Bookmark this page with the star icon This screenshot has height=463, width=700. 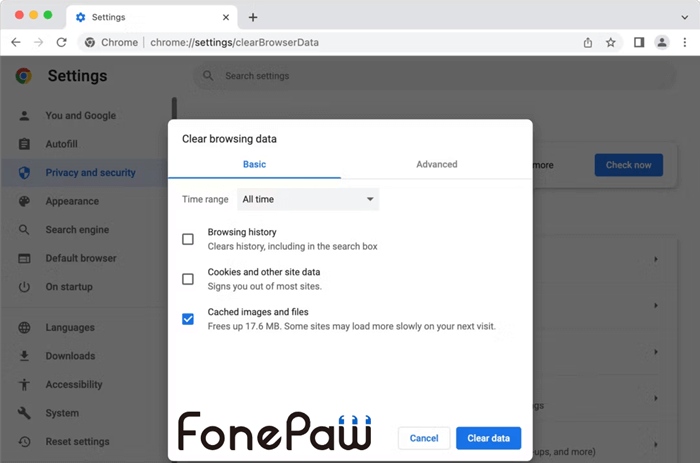tap(611, 42)
